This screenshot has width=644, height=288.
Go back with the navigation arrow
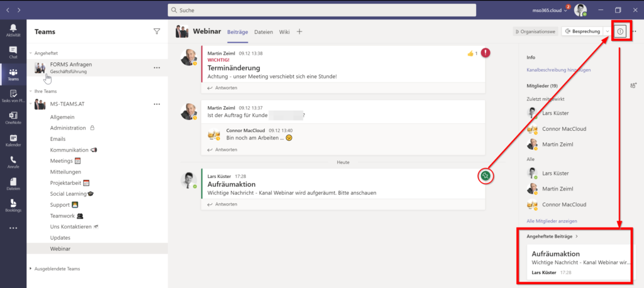click(8, 9)
